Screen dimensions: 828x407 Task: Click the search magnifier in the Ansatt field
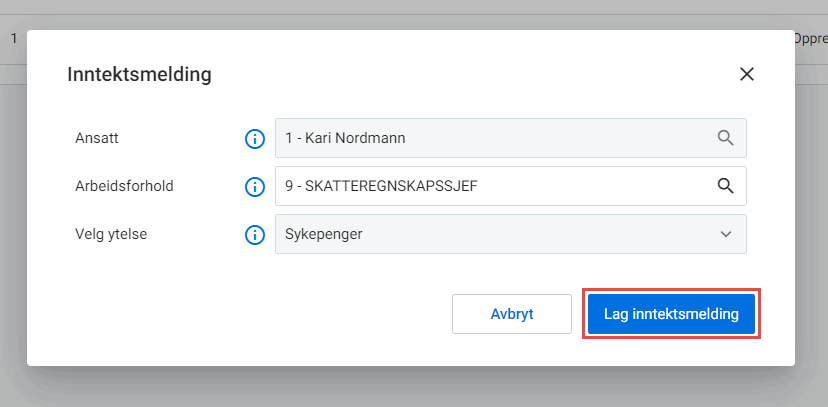tap(726, 138)
